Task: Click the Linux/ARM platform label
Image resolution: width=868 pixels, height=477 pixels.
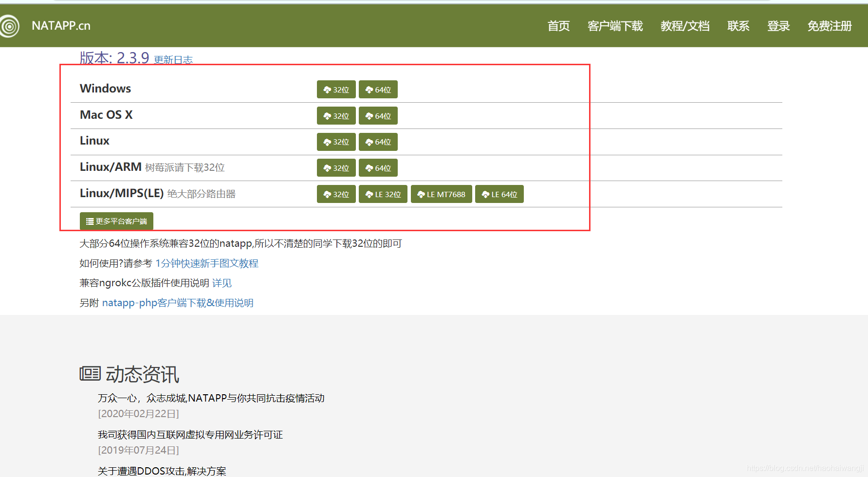Action: (111, 167)
